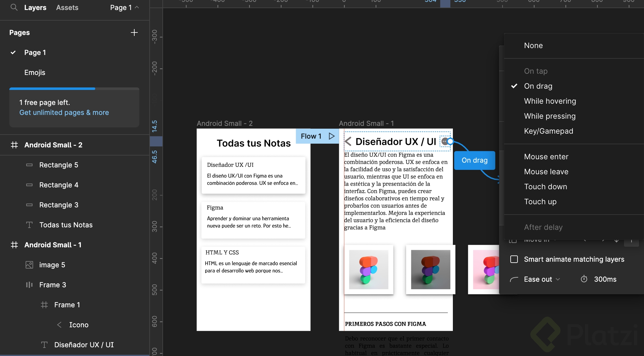The height and width of the screenshot is (356, 644).
Task: Select the While hovering trigger option
Action: 550,101
